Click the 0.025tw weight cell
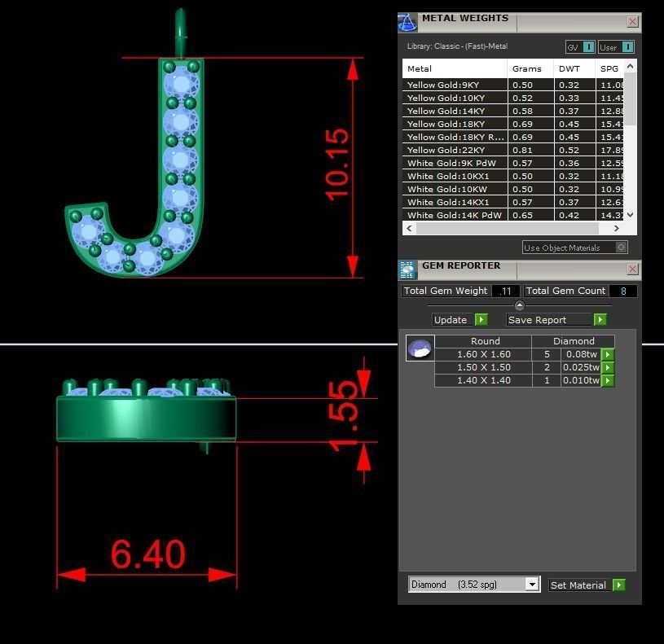Image resolution: width=664 pixels, height=644 pixels. click(581, 368)
